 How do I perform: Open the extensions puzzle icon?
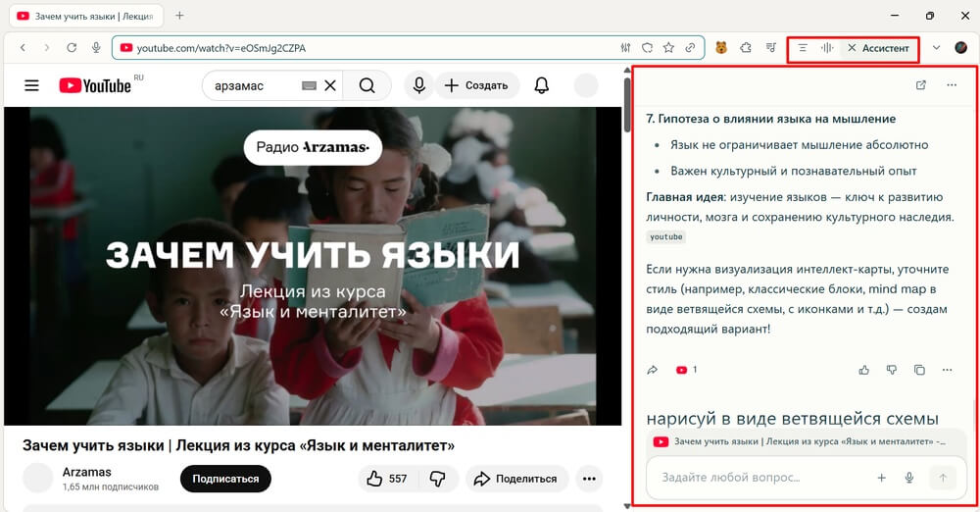746,47
